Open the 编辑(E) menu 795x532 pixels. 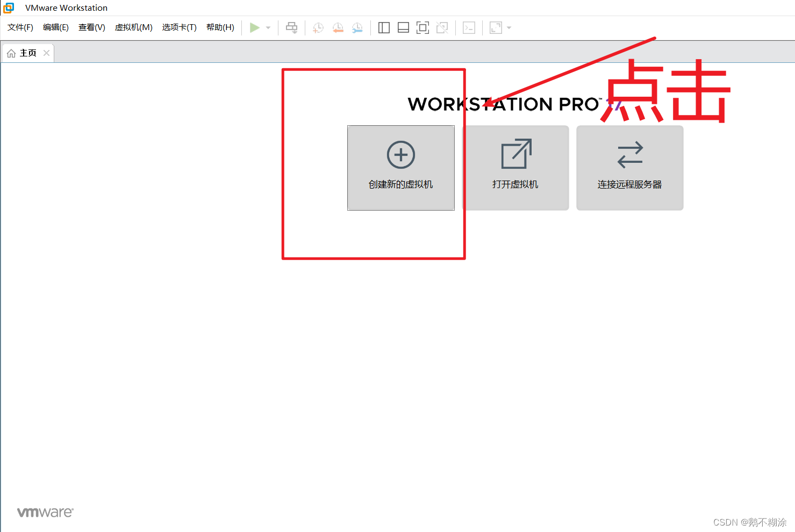pos(56,27)
